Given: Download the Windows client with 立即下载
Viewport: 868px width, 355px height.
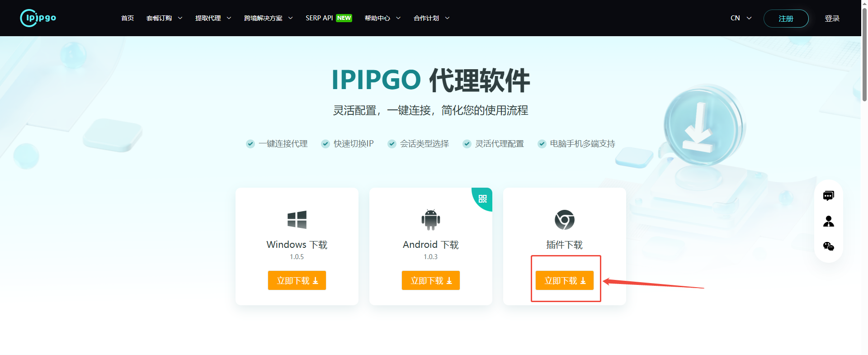Looking at the screenshot, I should 297,280.
